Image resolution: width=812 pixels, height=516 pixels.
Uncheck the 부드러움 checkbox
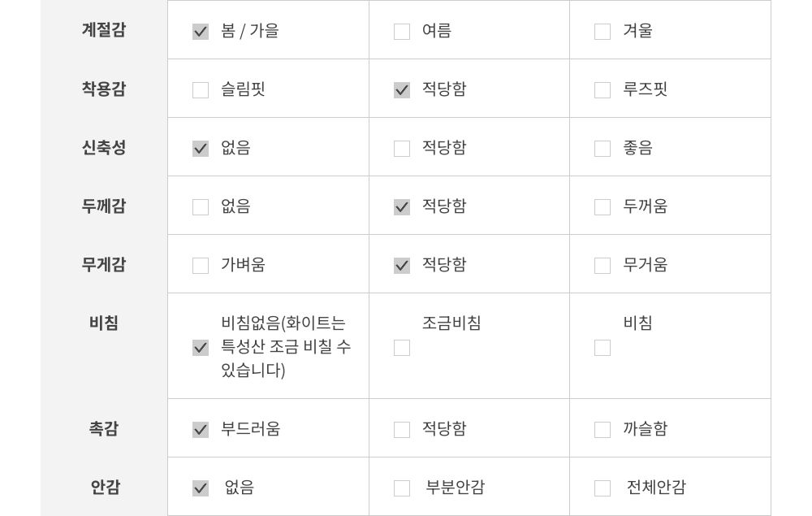click(x=201, y=430)
